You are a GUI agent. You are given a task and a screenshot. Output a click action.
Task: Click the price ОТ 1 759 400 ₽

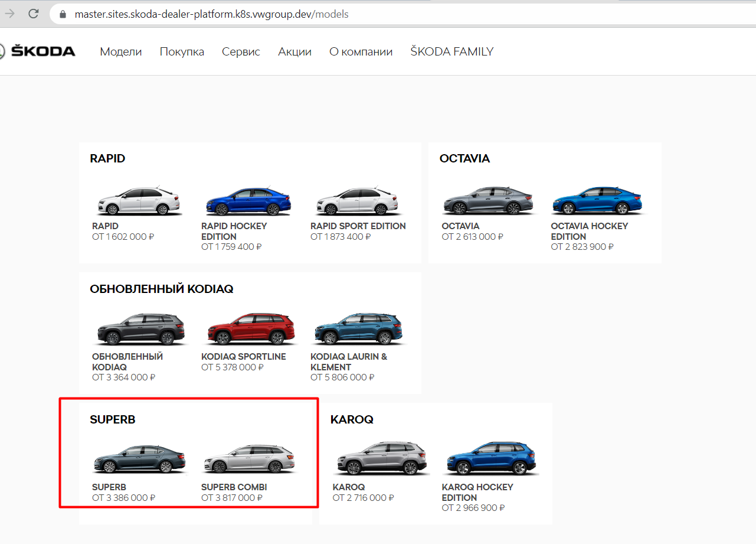[231, 247]
